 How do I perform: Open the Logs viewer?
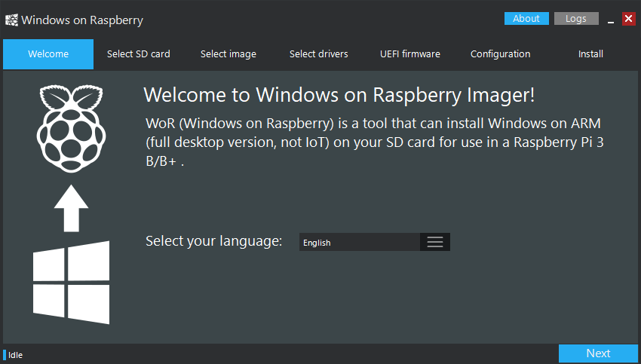coord(576,19)
